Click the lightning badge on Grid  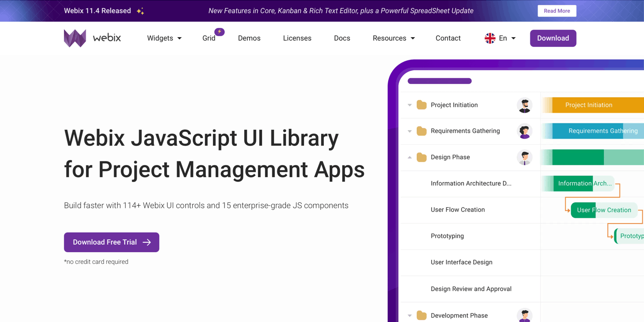(x=220, y=32)
